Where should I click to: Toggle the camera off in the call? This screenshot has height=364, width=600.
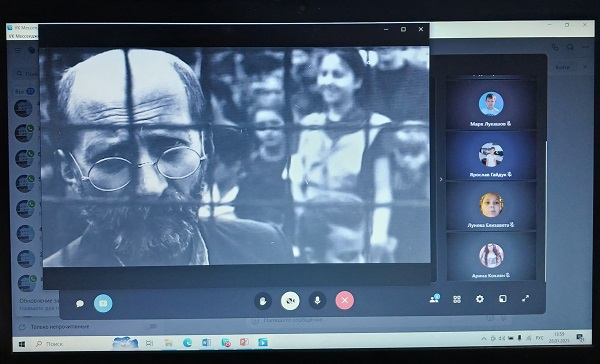pyautogui.click(x=290, y=301)
